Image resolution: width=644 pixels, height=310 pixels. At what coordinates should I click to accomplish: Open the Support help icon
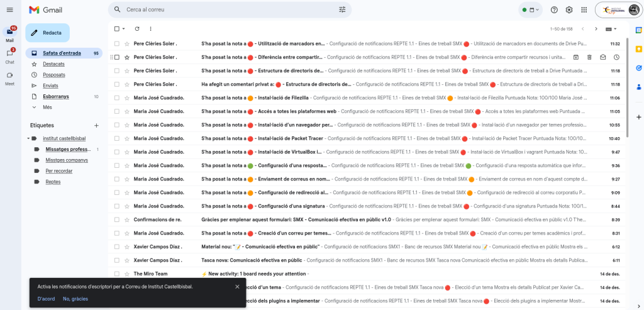pyautogui.click(x=555, y=10)
